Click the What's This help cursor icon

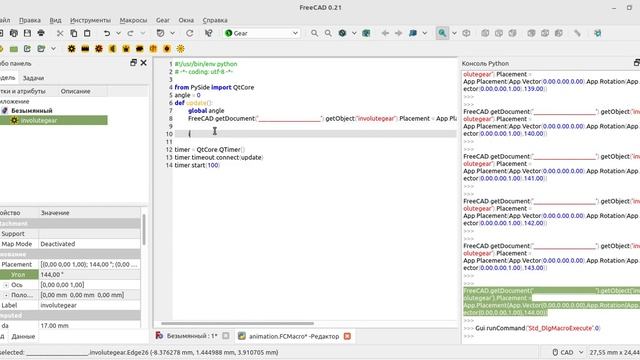click(209, 33)
